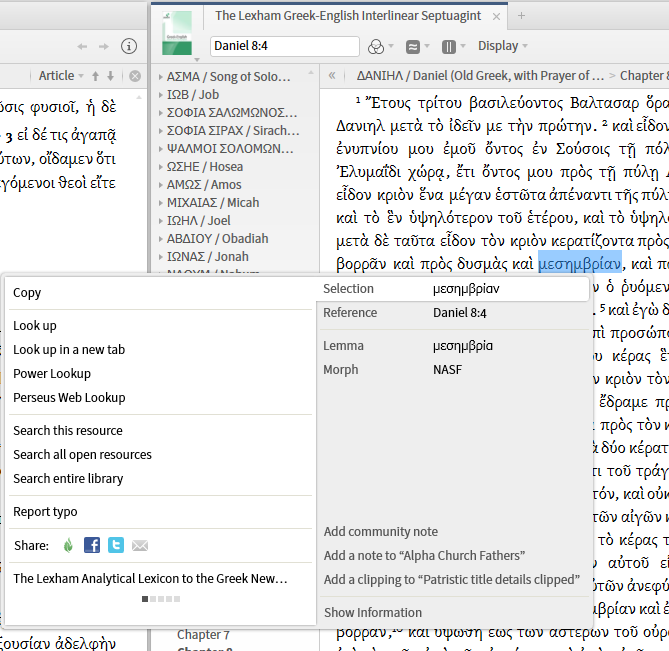Share selection on Twitter
The height and width of the screenshot is (651, 669).
point(116,545)
